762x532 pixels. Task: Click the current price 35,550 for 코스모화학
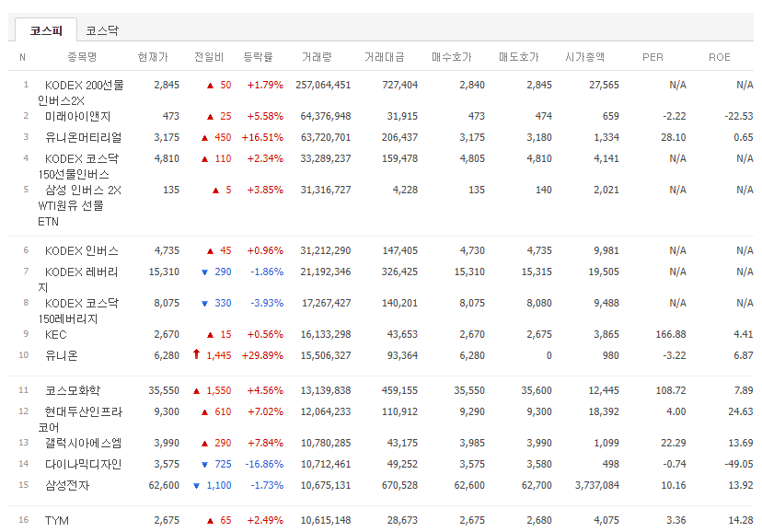[164, 390]
